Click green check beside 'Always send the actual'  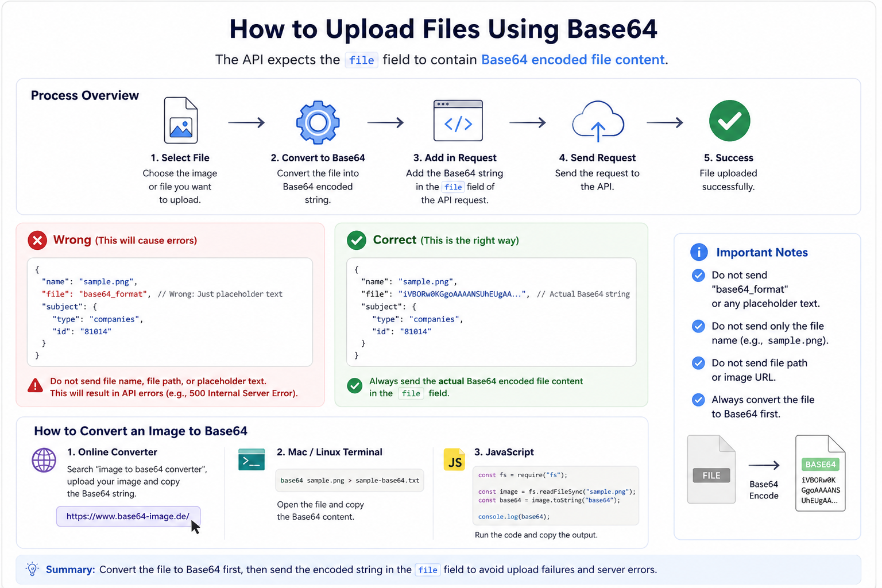tap(354, 386)
